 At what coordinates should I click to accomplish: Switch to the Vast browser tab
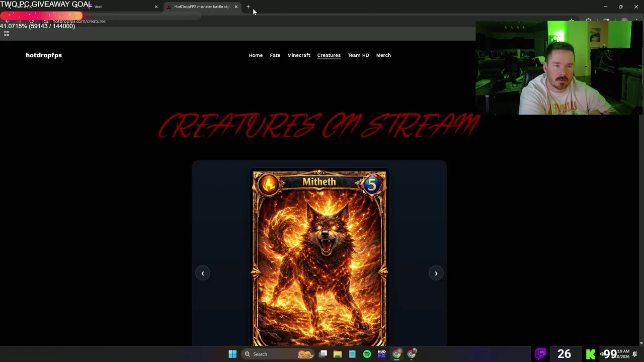121,7
